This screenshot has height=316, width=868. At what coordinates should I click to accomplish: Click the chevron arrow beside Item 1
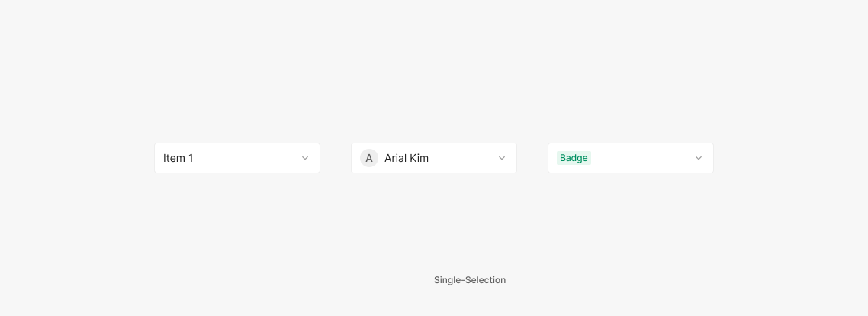[305, 158]
